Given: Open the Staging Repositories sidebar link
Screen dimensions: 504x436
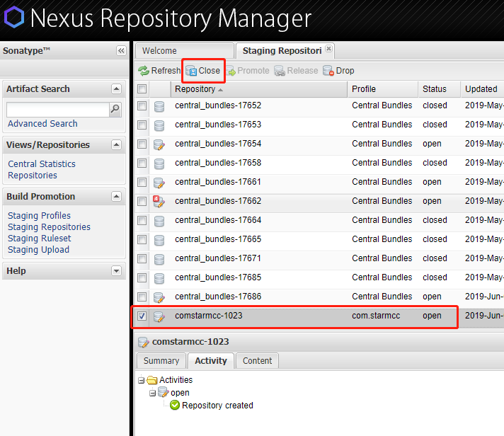Looking at the screenshot, I should pos(49,227).
